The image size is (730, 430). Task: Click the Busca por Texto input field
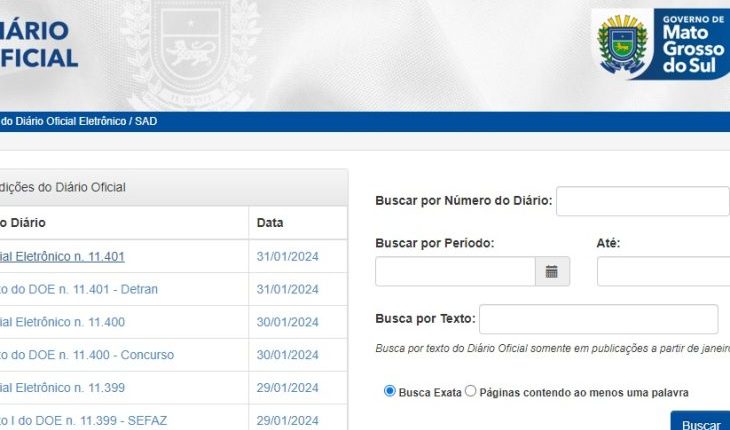click(598, 319)
